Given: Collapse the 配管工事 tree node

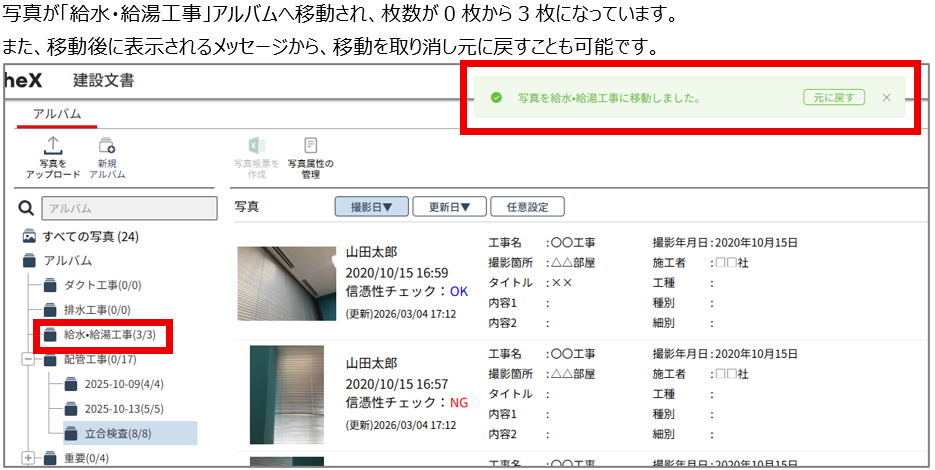Looking at the screenshot, I should coord(28,359).
